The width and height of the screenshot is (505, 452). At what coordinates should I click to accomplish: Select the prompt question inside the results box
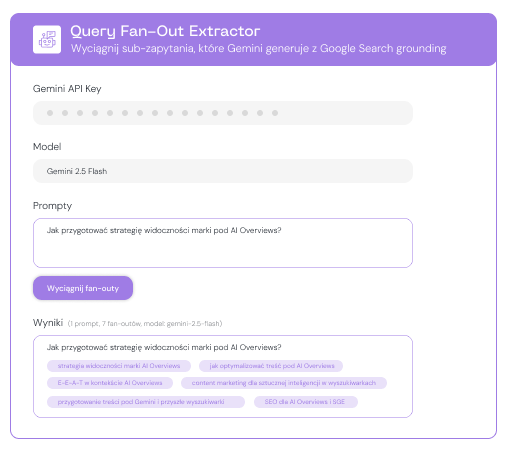coord(164,347)
